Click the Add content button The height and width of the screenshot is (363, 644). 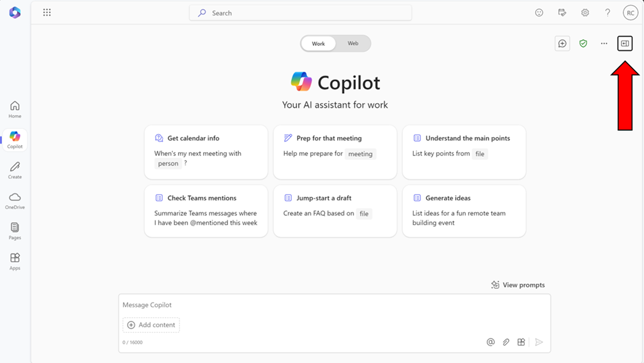[151, 325]
